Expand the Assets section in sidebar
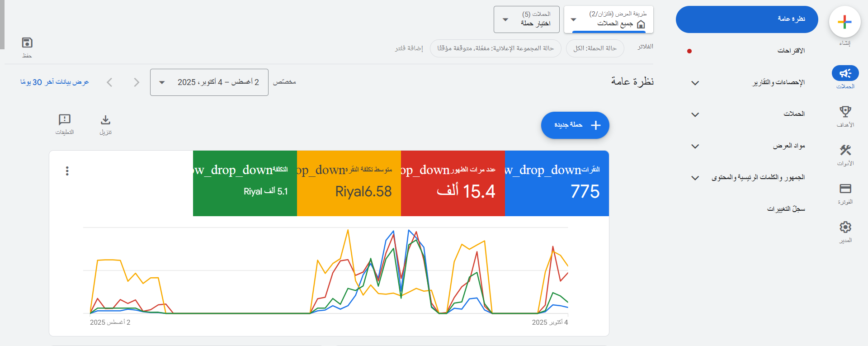868x346 pixels. click(x=695, y=146)
